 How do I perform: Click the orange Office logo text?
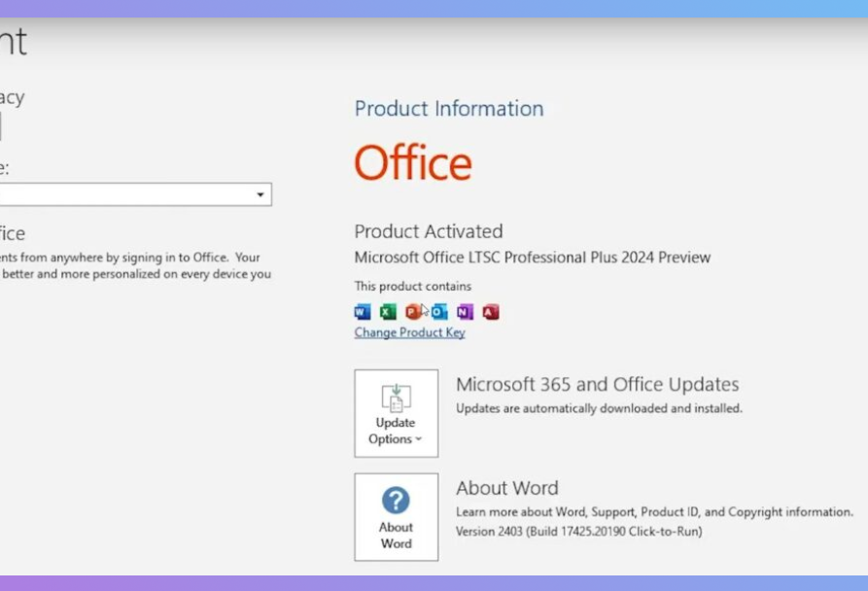[x=413, y=162]
